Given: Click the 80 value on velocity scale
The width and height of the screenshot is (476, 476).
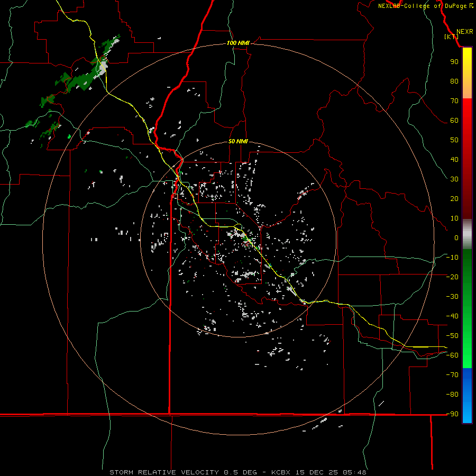Looking at the screenshot, I should (454, 81).
